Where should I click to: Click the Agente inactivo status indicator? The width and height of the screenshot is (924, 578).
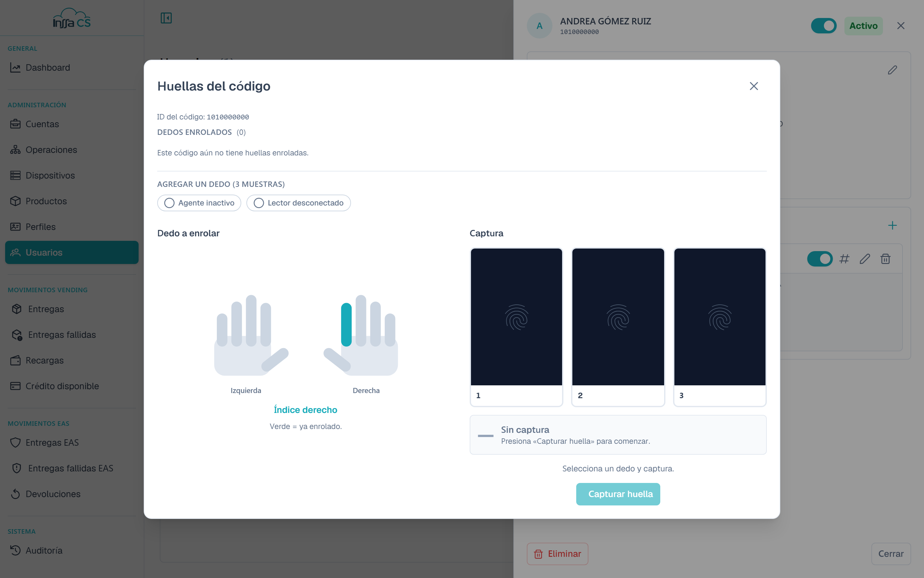click(x=199, y=203)
